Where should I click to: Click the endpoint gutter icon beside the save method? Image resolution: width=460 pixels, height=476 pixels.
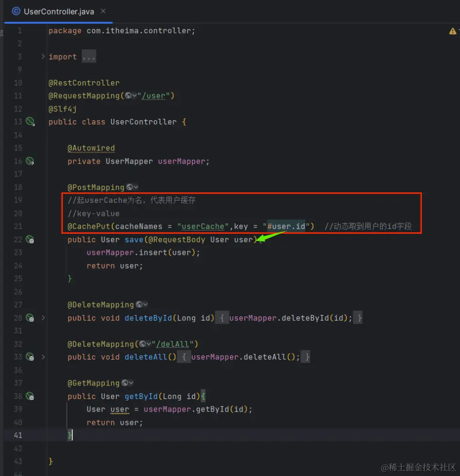point(30,239)
